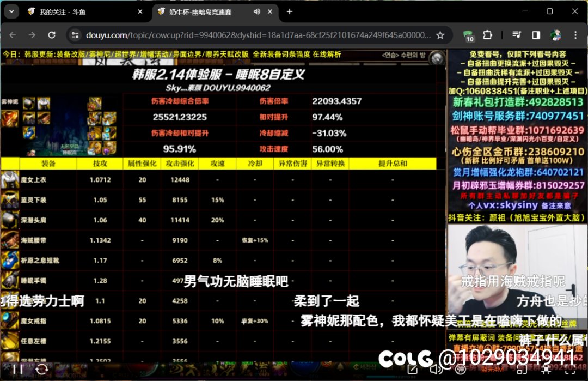Click the 相对提升 value 97.44%
Image resolution: width=588 pixels, height=381 pixels.
click(327, 117)
